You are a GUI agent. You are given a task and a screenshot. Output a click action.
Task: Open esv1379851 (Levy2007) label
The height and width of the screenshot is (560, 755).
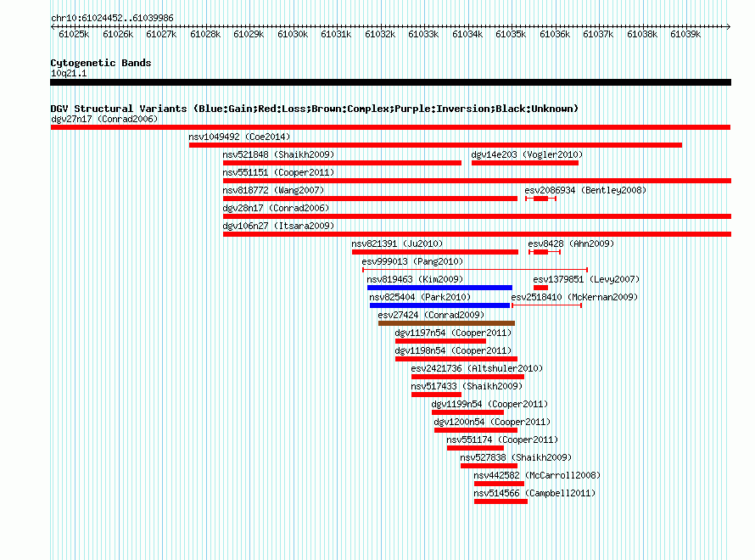click(586, 279)
